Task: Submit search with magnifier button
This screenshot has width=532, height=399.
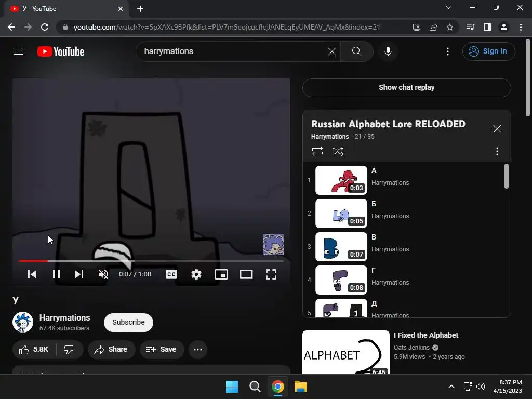Action: click(x=356, y=51)
